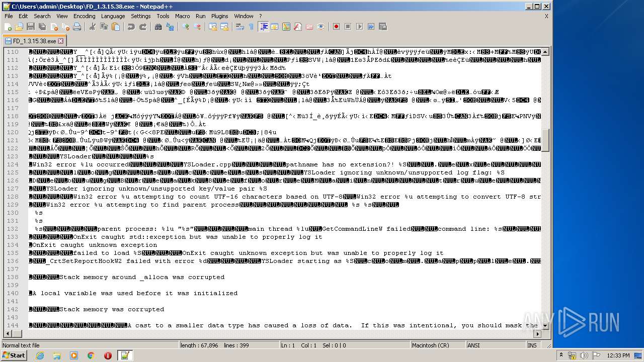The image size is (644, 362).
Task: Click vertical scrollbar up arrow
Action: point(545,52)
